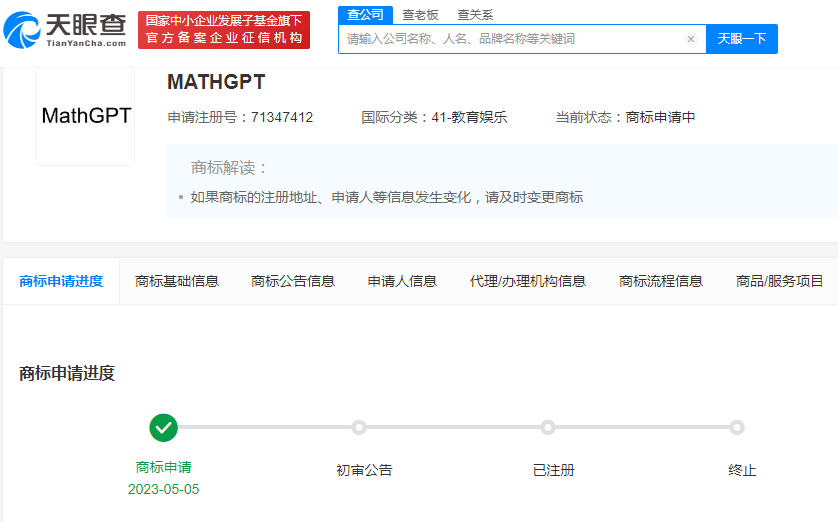Screen dimensions: 838x522
Task: Click the 商标申请进度 section heading
Action: pos(67,373)
